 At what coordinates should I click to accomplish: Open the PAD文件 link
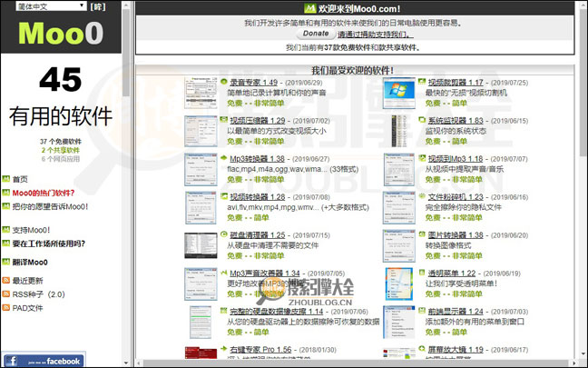coord(28,308)
